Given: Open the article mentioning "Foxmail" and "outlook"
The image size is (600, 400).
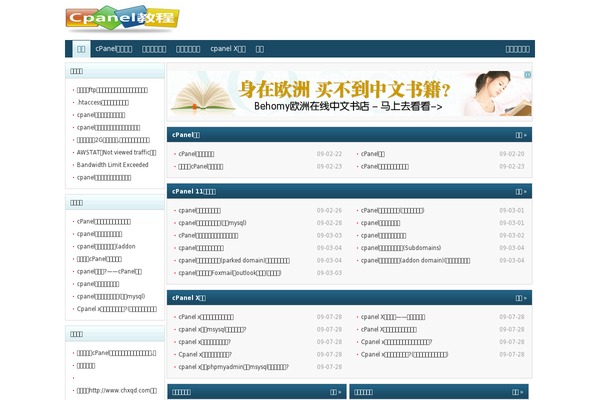Looking at the screenshot, I should click(x=230, y=273).
